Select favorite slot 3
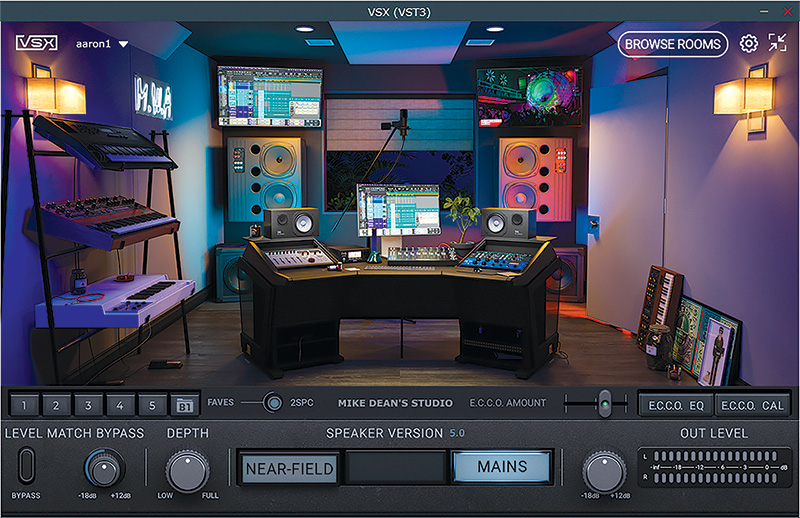This screenshot has width=800, height=518. tap(88, 405)
